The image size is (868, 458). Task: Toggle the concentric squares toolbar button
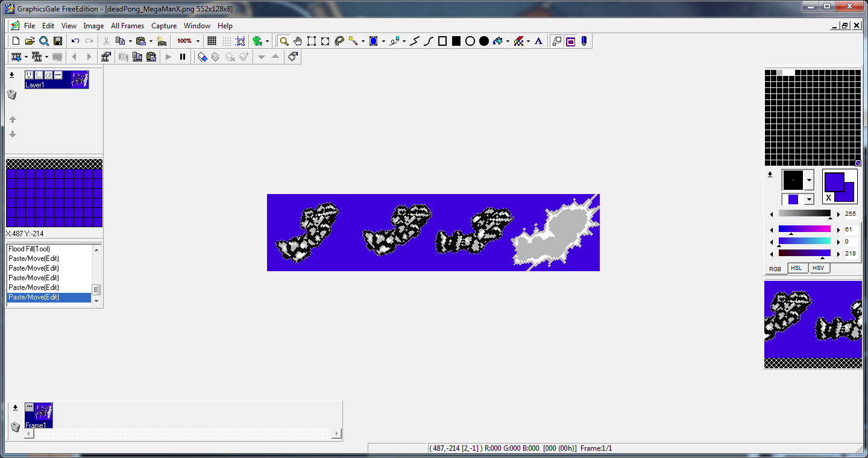[570, 41]
